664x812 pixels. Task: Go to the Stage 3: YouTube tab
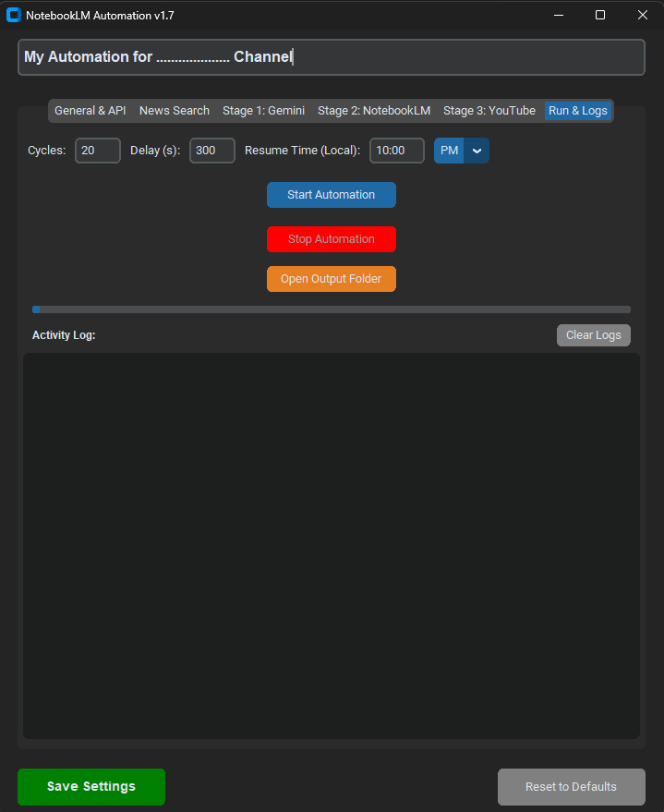489,111
